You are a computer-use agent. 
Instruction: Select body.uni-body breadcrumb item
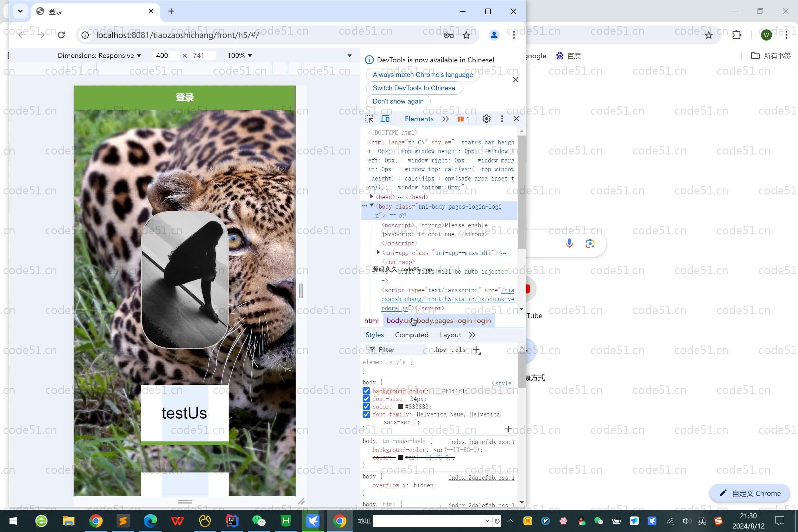(x=438, y=320)
